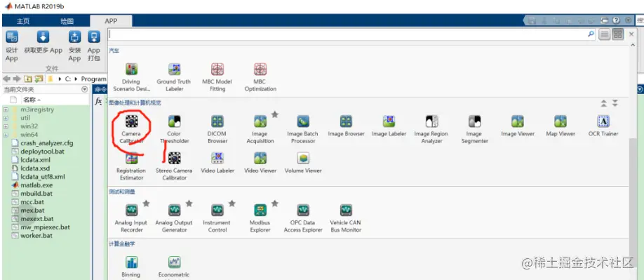The width and height of the screenshot is (644, 280).
Task: Open Current Folder panel actions dropdown
Action: (85, 89)
